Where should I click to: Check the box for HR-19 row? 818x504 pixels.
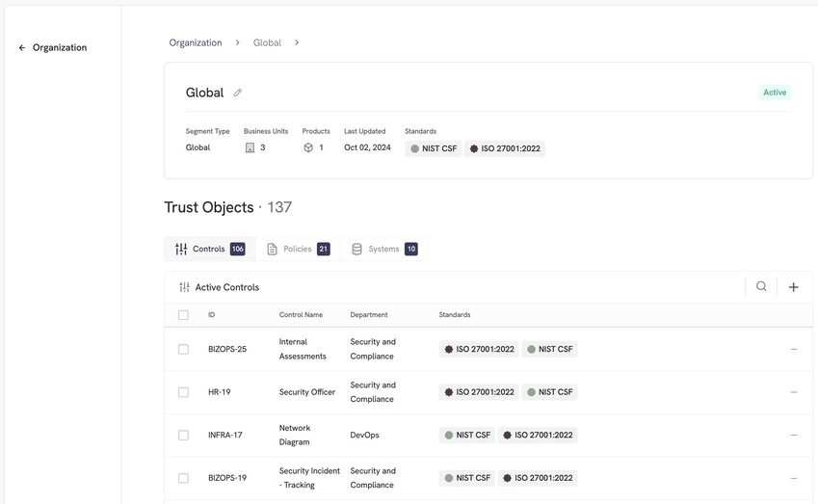point(183,392)
